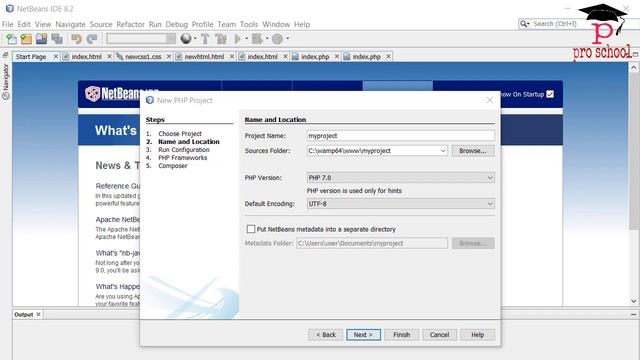Screen dimensions: 640x360
Task: Open the Navigate menu
Action: [x=70, y=24]
